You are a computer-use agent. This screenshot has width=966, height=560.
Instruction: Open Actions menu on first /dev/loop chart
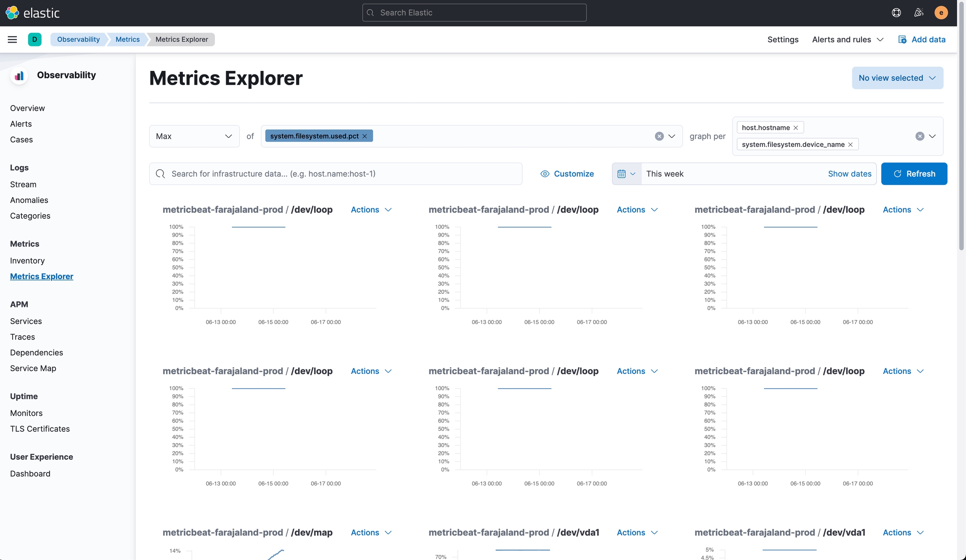click(x=371, y=210)
